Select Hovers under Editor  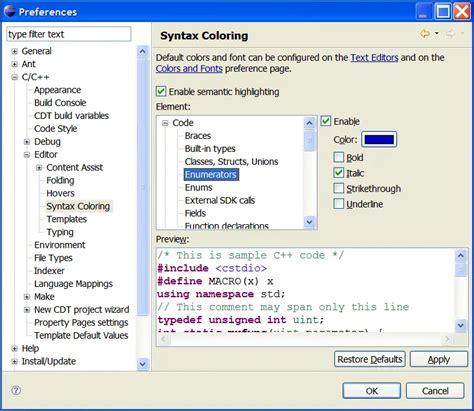pyautogui.click(x=60, y=193)
